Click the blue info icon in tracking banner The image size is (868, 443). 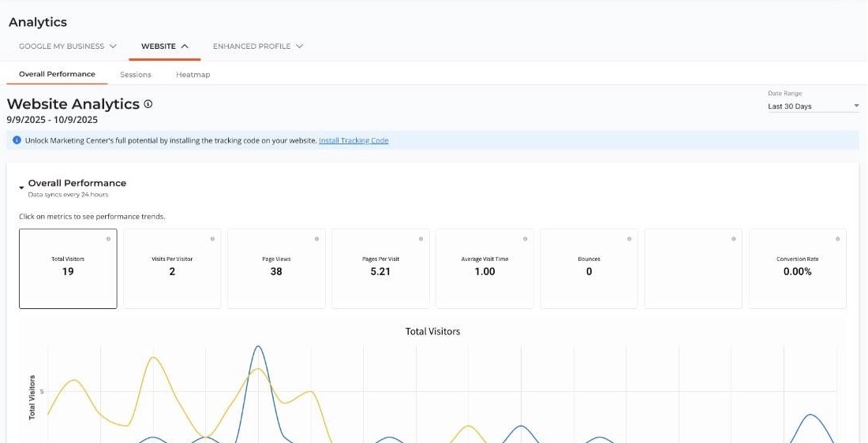[17, 140]
